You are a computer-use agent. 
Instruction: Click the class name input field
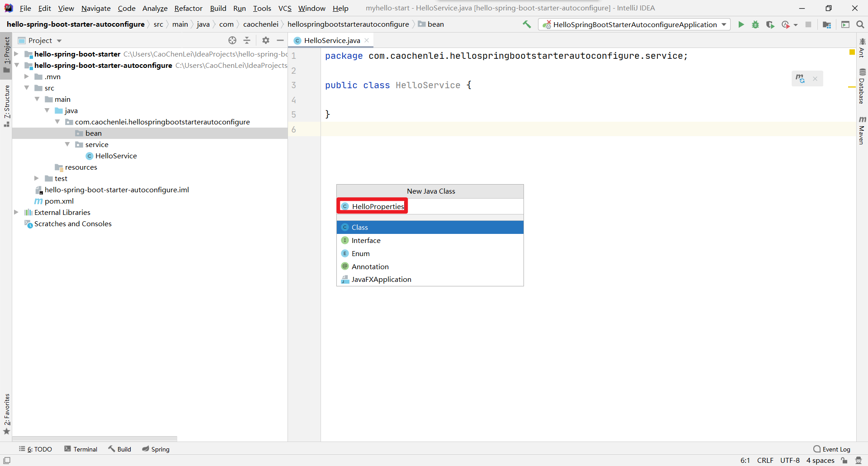[430, 206]
